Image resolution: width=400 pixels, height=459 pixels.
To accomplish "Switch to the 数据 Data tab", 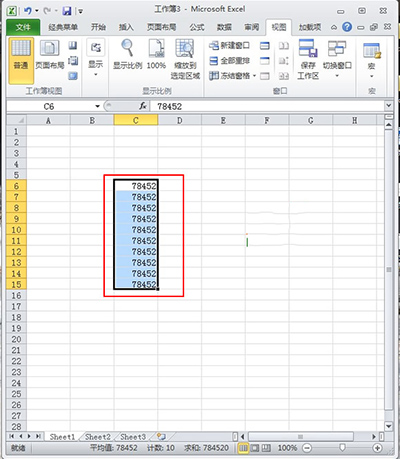I will coord(224,27).
